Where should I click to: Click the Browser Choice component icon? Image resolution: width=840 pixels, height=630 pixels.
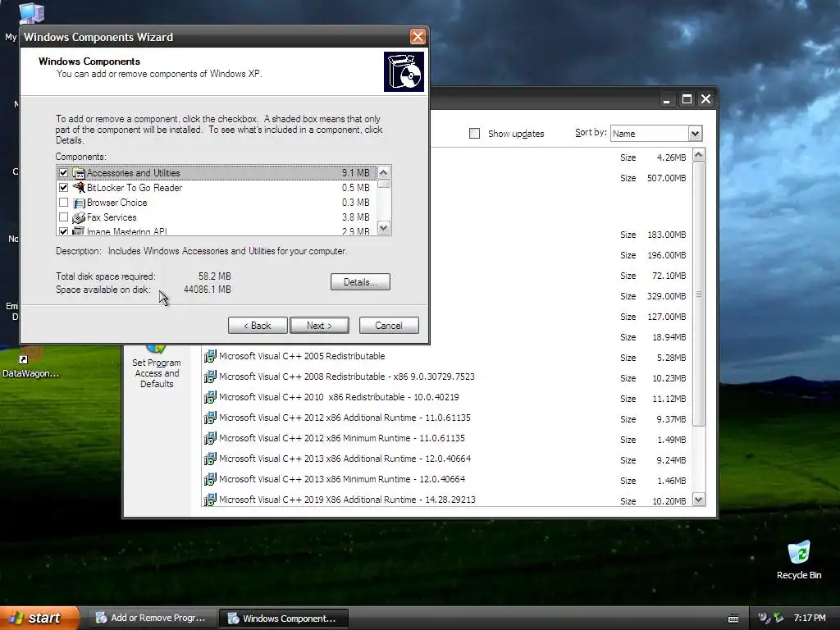(x=79, y=203)
